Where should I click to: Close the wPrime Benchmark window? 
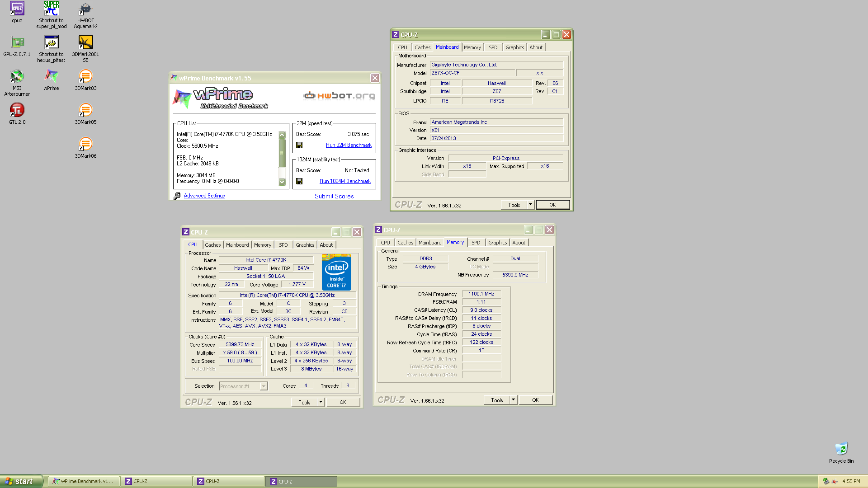point(375,78)
